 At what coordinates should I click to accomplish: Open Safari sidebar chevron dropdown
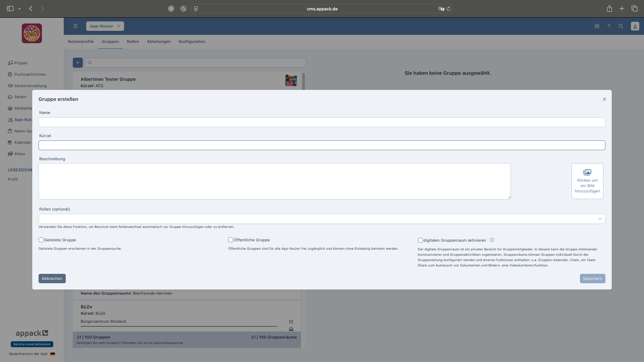tap(19, 9)
